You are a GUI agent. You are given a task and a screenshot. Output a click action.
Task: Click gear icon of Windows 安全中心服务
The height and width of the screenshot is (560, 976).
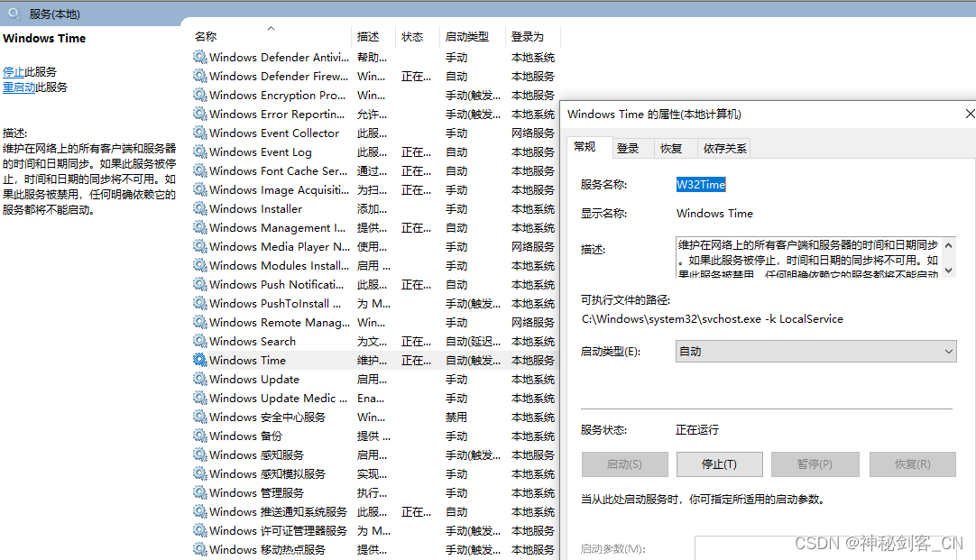click(x=200, y=417)
